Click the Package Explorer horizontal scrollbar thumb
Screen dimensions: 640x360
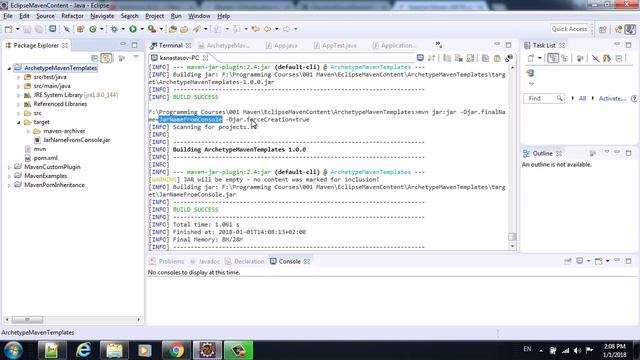27,319
